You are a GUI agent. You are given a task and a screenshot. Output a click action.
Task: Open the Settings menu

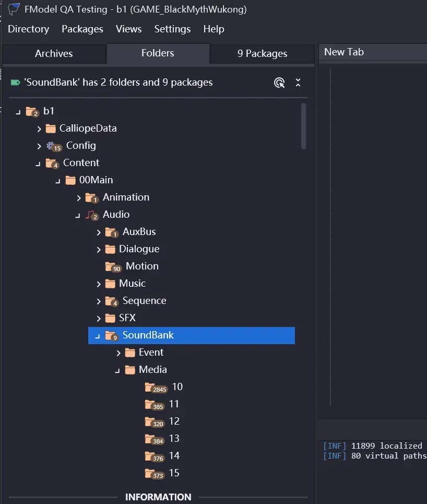172,29
